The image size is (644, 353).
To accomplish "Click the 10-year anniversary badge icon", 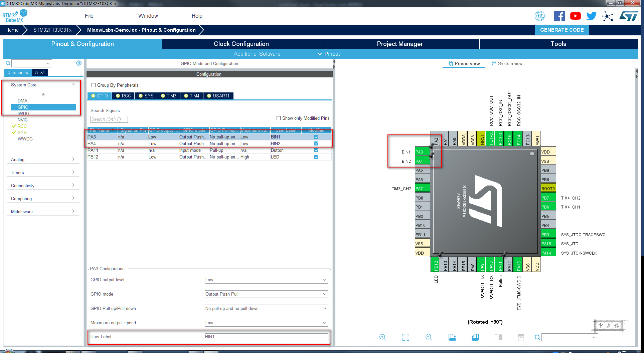I will tap(540, 16).
